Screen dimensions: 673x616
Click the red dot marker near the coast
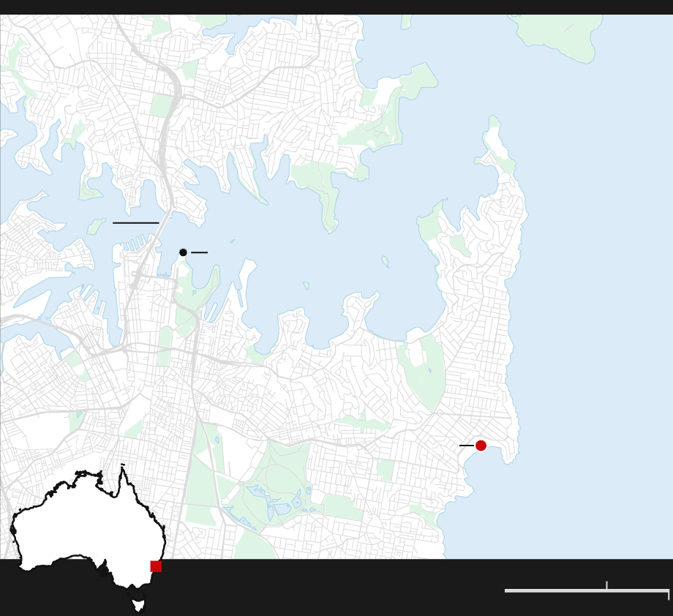481,446
